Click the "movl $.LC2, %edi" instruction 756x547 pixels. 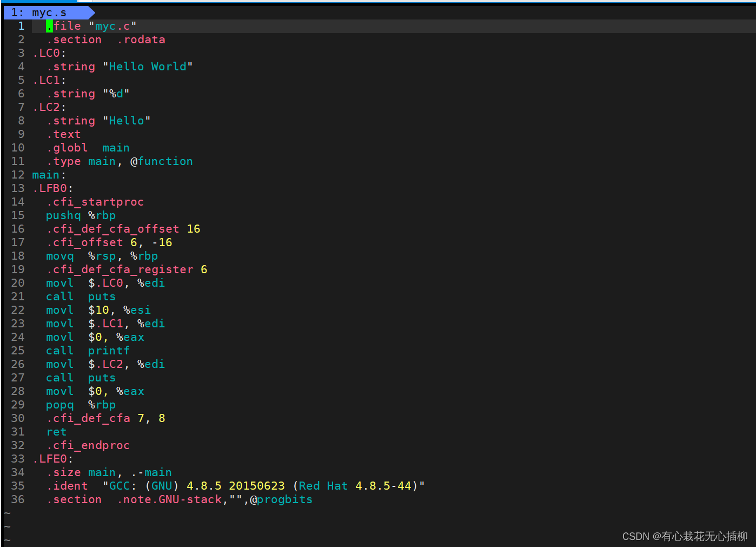(105, 364)
